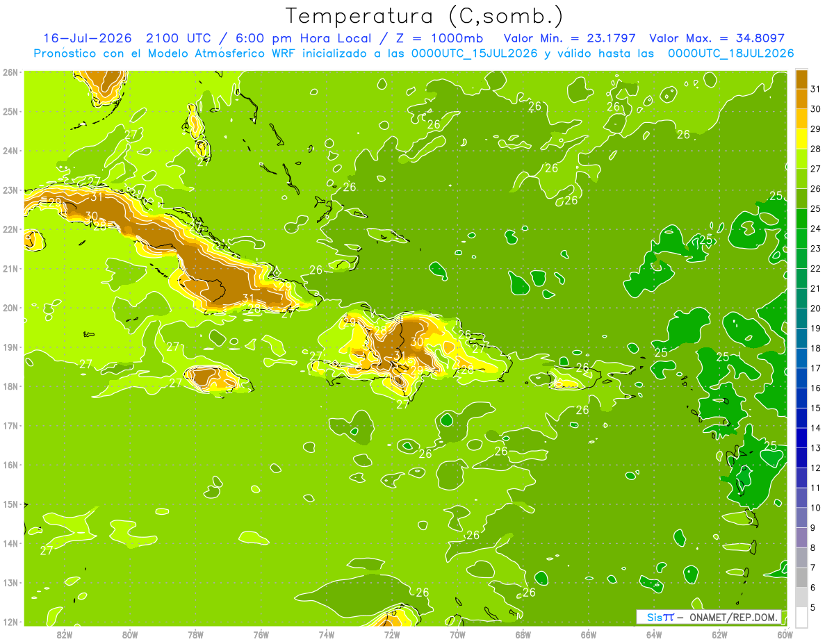Screen dimensions: 834x644
Task: Click the "13N" latitude axis label
Action: tap(10, 582)
